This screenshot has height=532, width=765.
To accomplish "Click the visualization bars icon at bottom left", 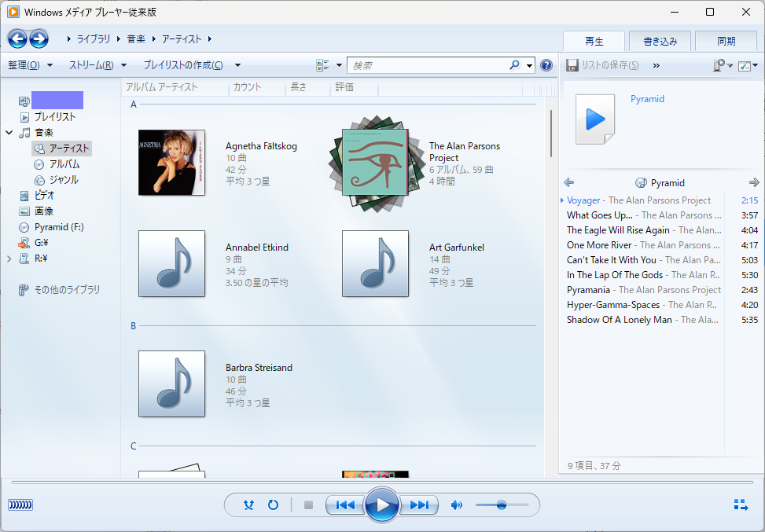I will (20, 504).
